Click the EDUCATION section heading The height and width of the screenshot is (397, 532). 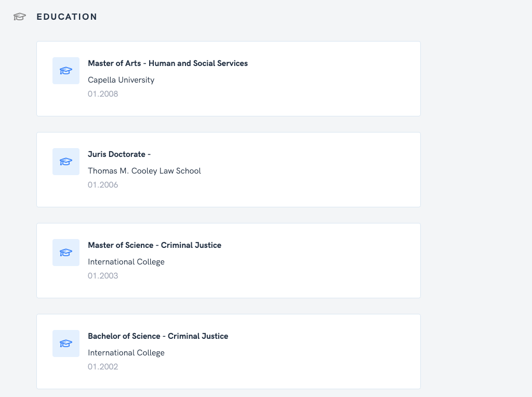coord(66,17)
